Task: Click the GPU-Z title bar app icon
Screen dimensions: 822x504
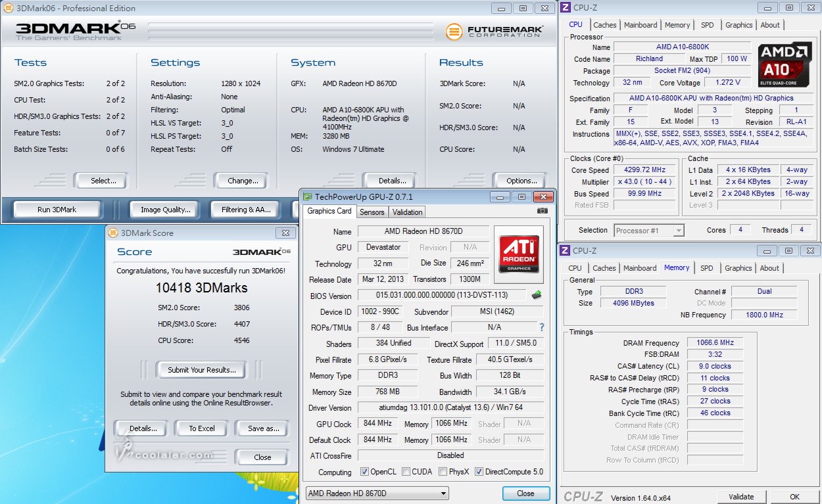Action: click(x=307, y=196)
